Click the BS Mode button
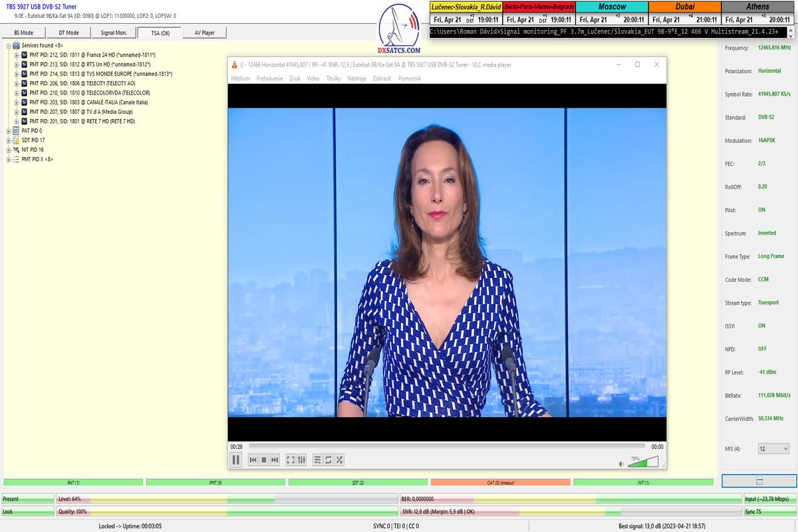The height and width of the screenshot is (532, 798). point(23,33)
